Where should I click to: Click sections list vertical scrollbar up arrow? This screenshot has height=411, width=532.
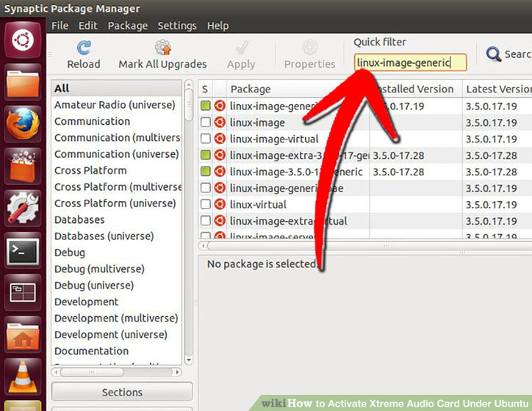coord(189,84)
